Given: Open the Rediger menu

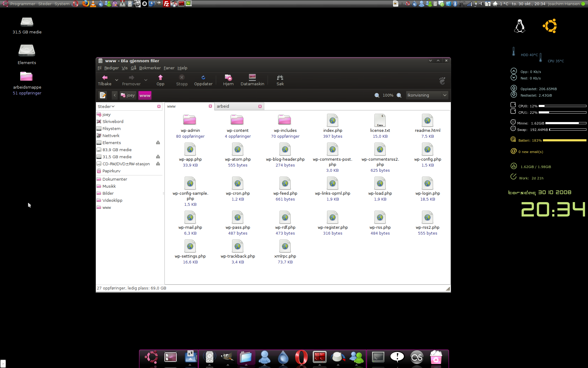Looking at the screenshot, I should pyautogui.click(x=111, y=68).
